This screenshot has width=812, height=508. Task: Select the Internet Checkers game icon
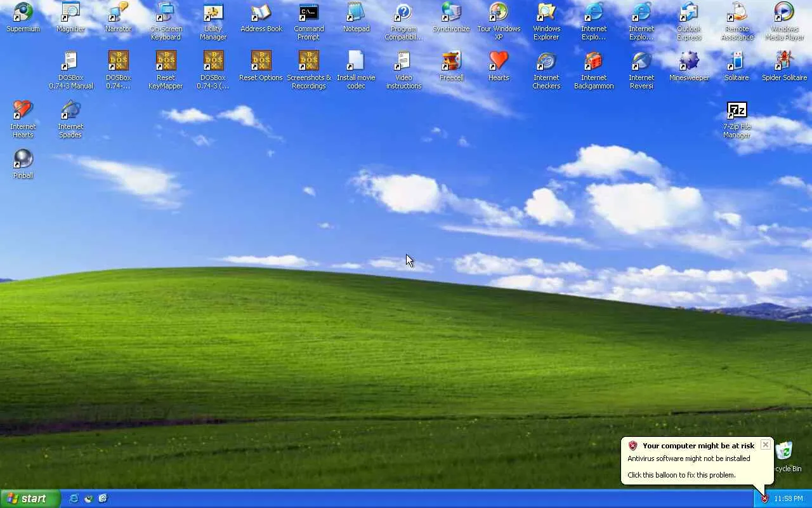pyautogui.click(x=546, y=70)
